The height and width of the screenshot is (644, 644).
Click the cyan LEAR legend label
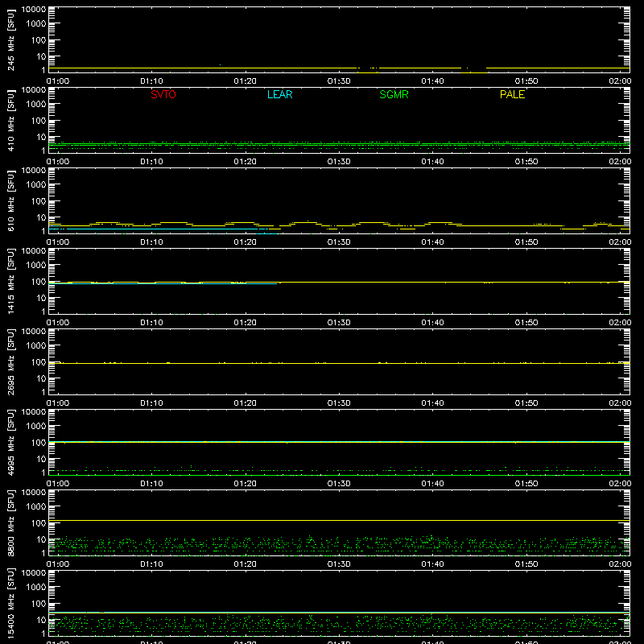pyautogui.click(x=279, y=94)
